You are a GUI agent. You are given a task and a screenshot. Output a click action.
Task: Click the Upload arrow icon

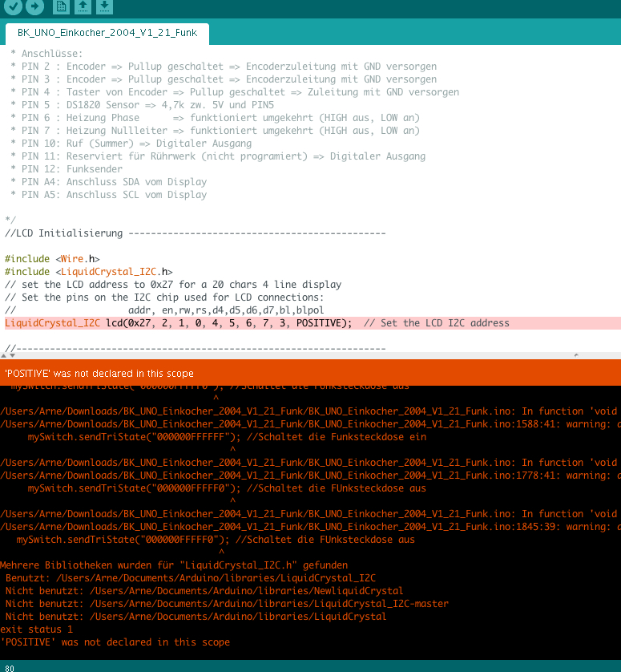tap(34, 6)
